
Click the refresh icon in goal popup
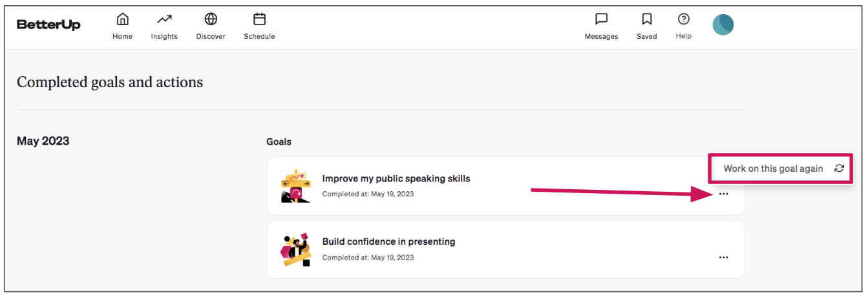[839, 169]
